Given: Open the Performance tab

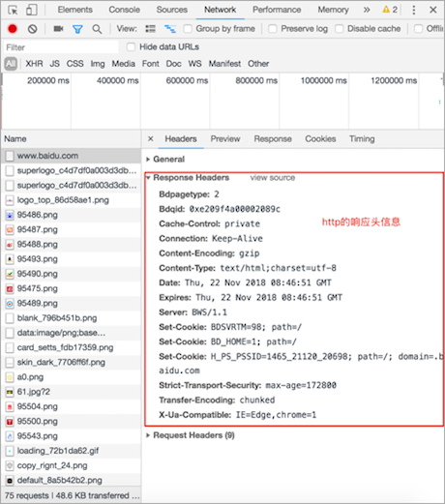Looking at the screenshot, I should click(277, 10).
